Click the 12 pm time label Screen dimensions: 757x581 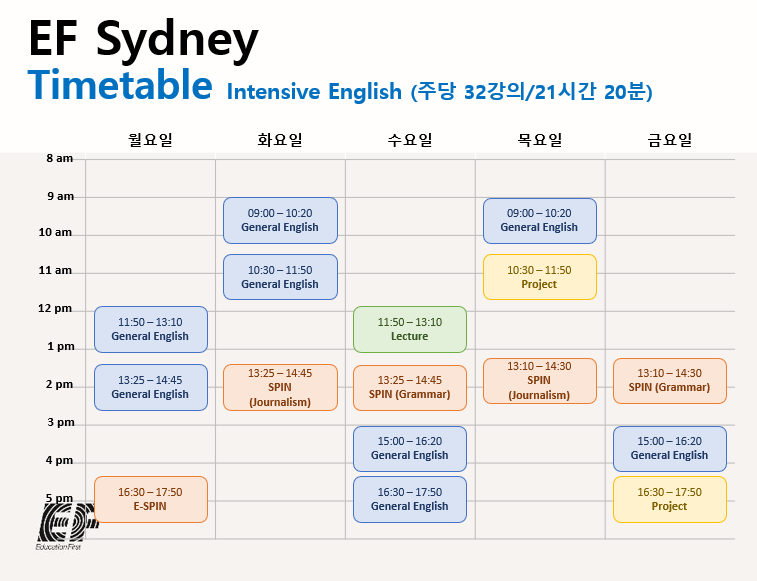pos(55,309)
